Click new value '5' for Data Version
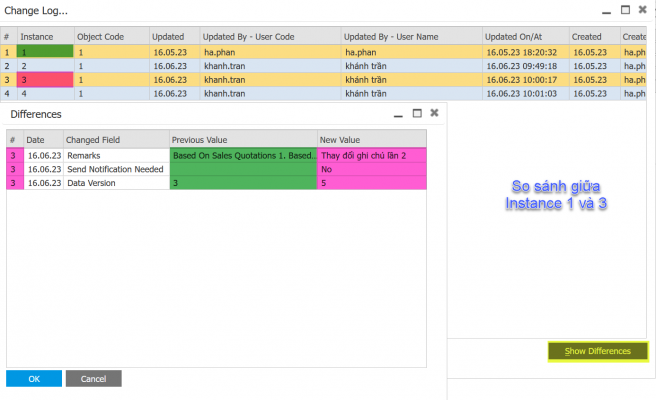This screenshot has width=656, height=400. [x=372, y=183]
